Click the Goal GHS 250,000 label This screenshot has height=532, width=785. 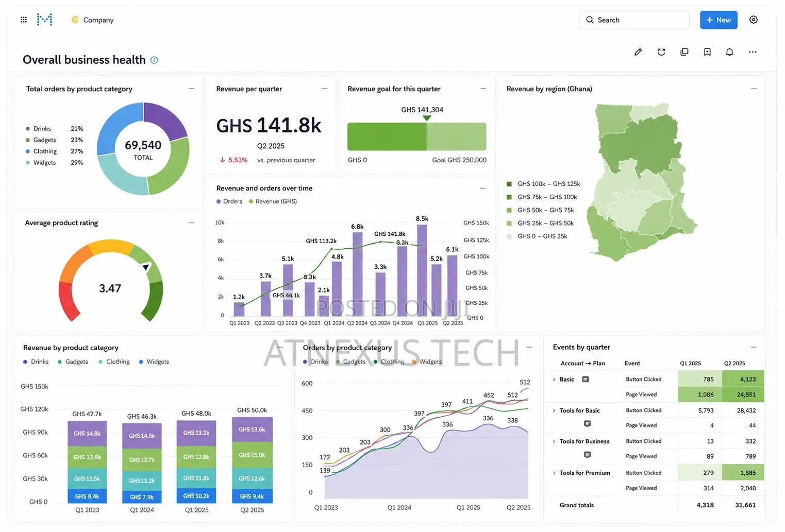(459, 160)
